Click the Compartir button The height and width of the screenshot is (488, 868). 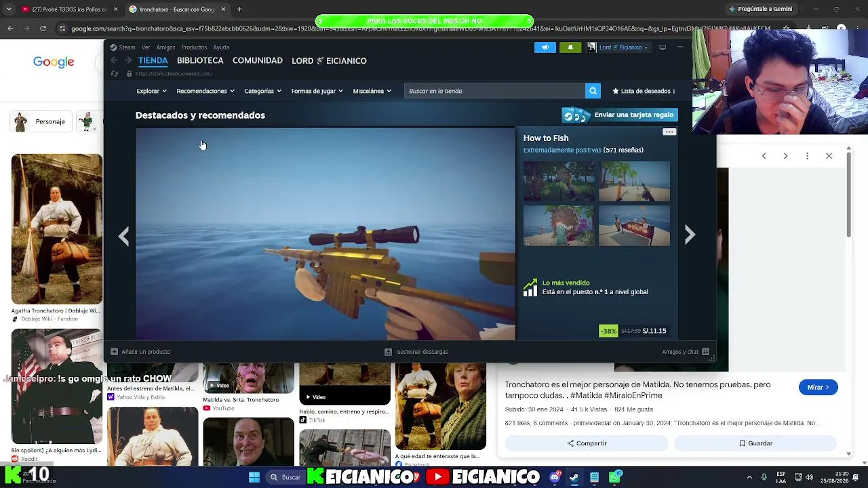(x=587, y=443)
